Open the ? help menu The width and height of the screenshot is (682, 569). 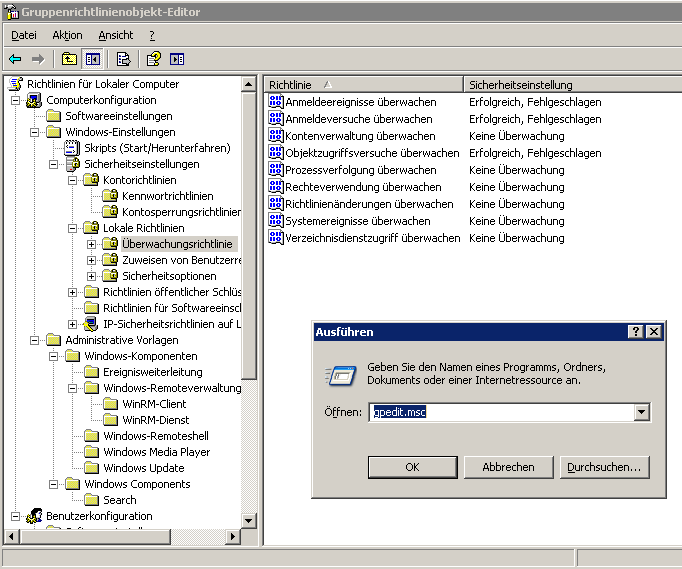tap(152, 35)
